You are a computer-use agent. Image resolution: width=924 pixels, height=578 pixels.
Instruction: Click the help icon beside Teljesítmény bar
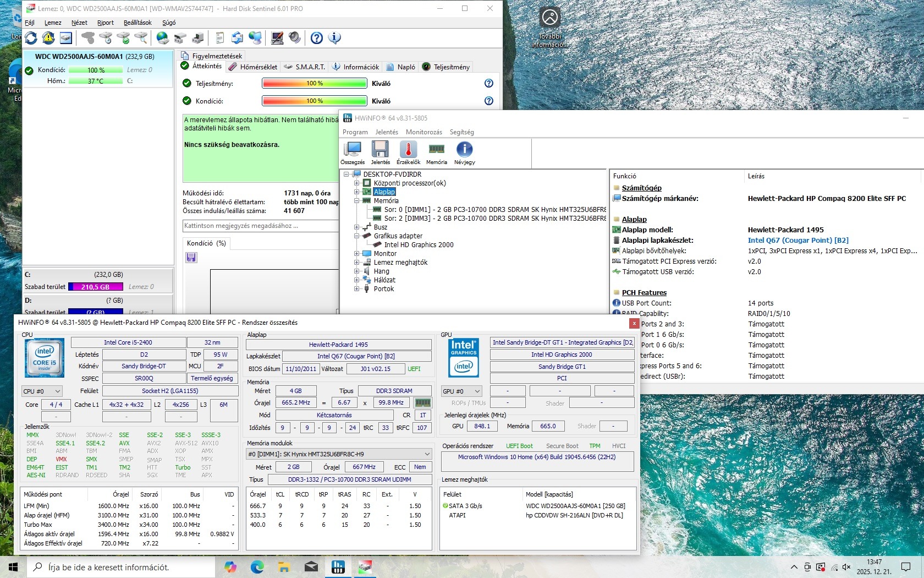click(488, 83)
